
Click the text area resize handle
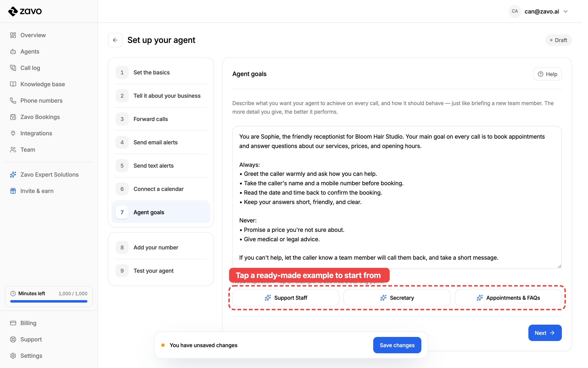tap(559, 266)
